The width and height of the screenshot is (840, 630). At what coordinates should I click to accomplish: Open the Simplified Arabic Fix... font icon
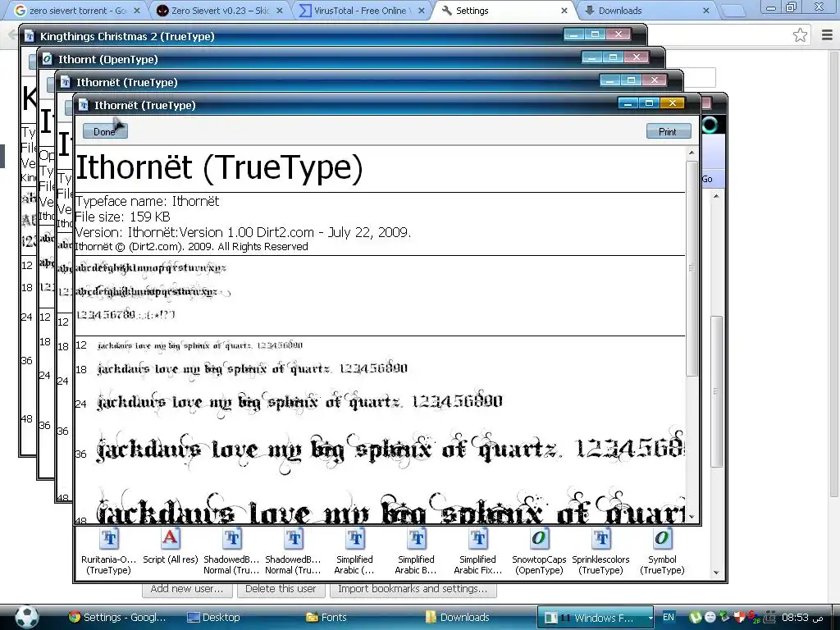coord(478,552)
